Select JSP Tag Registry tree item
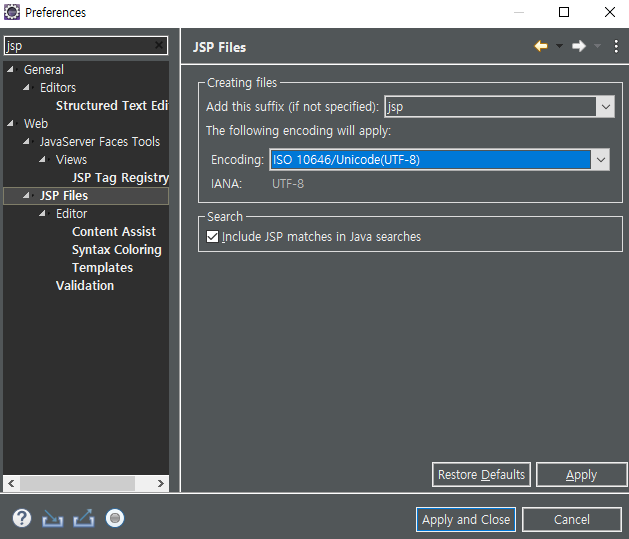Image resolution: width=629 pixels, height=539 pixels. click(x=120, y=177)
